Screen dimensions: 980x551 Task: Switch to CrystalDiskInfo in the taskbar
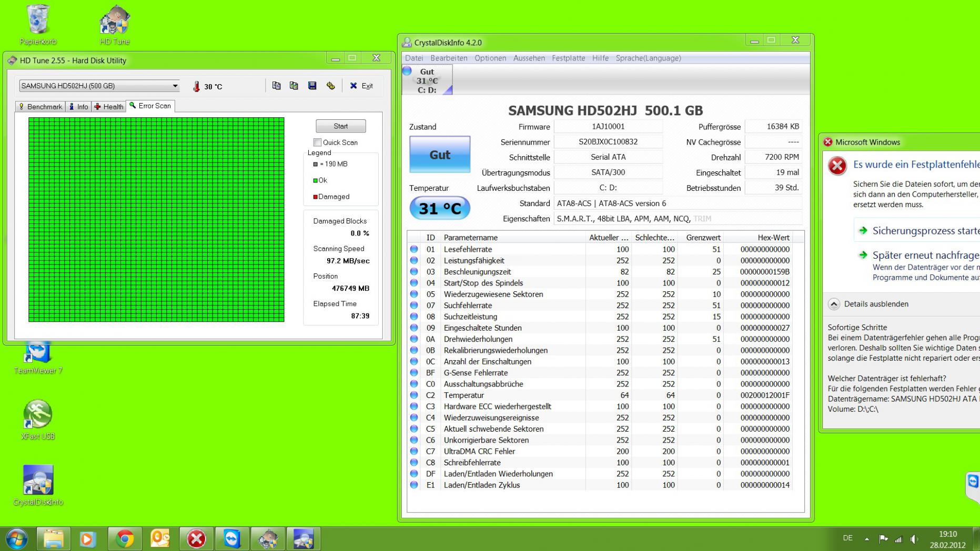pyautogui.click(x=304, y=539)
